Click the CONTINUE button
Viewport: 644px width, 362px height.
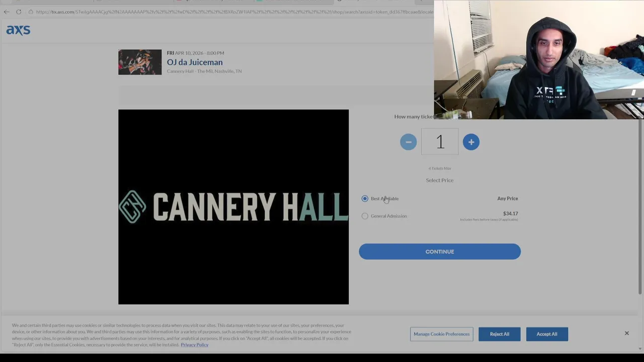[440, 251]
